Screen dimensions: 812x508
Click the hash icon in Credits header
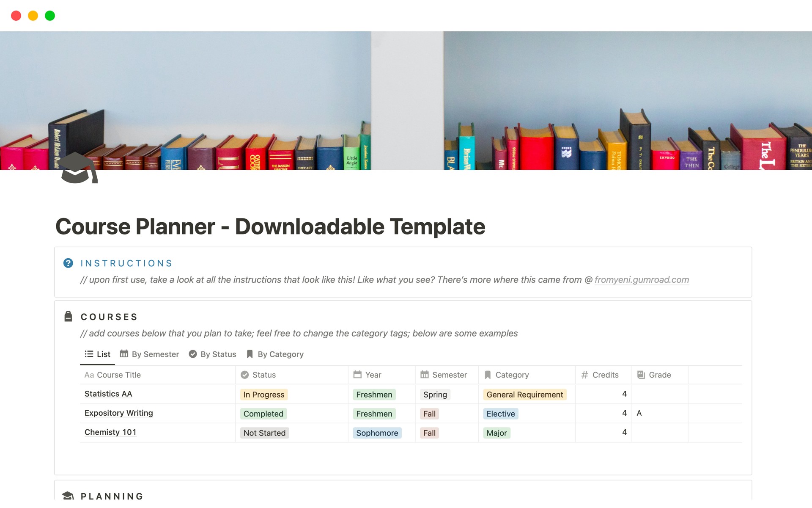point(584,375)
